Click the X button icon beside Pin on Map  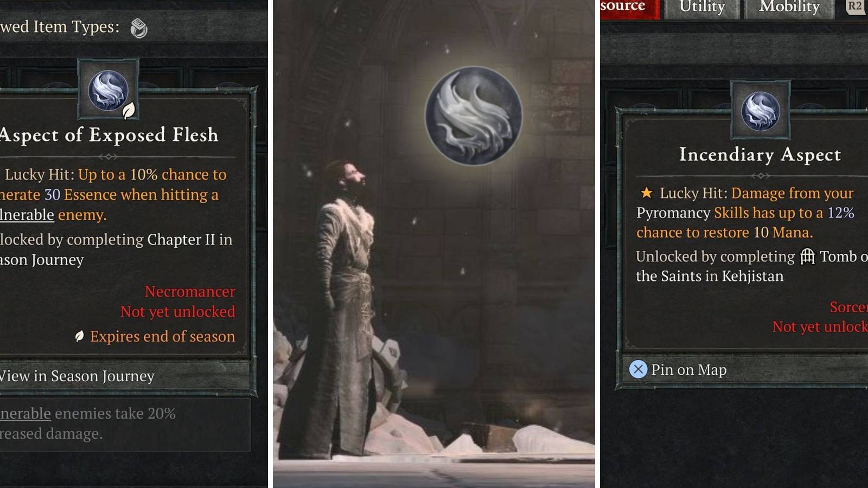(638, 370)
